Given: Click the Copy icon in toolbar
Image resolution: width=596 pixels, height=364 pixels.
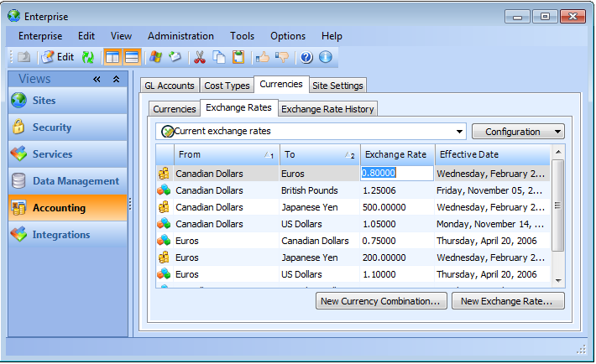Looking at the screenshot, I should 219,57.
